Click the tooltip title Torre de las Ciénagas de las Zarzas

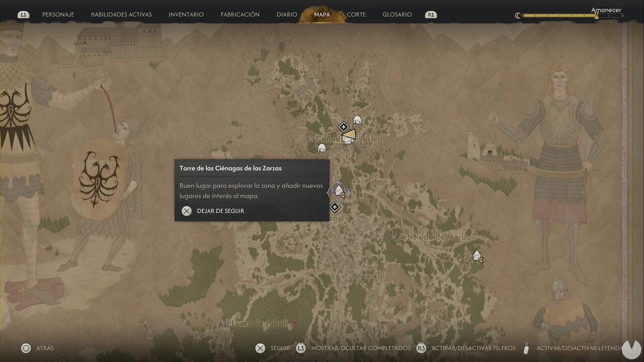tap(230, 168)
